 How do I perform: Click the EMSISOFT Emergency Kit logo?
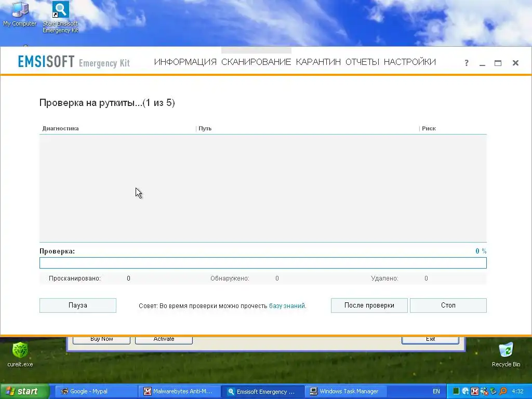[x=74, y=62]
